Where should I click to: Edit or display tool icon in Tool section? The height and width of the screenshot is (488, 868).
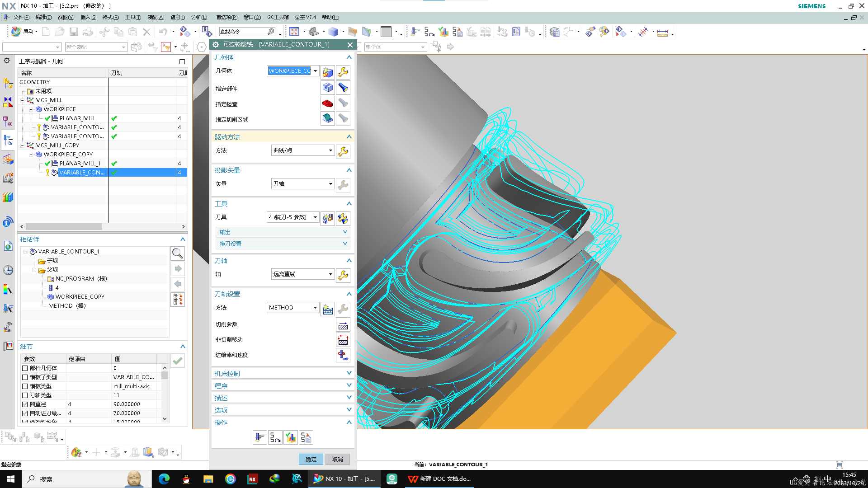343,218
